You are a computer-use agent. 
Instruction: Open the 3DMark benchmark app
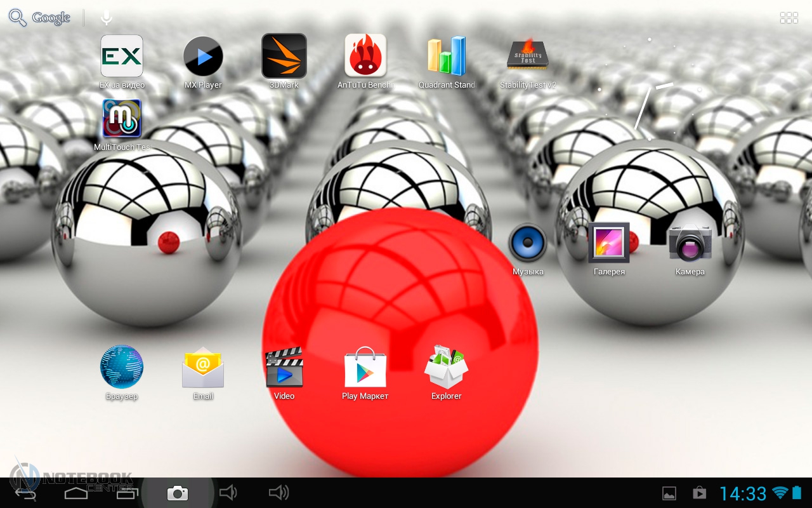[x=284, y=57]
